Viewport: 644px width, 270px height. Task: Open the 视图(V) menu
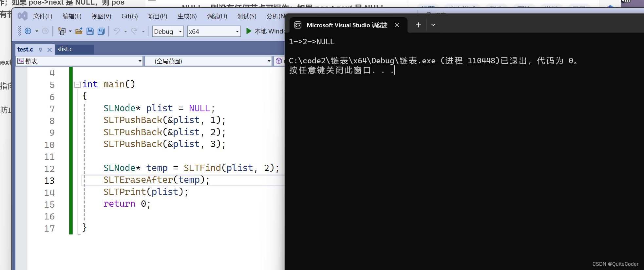[x=102, y=16]
